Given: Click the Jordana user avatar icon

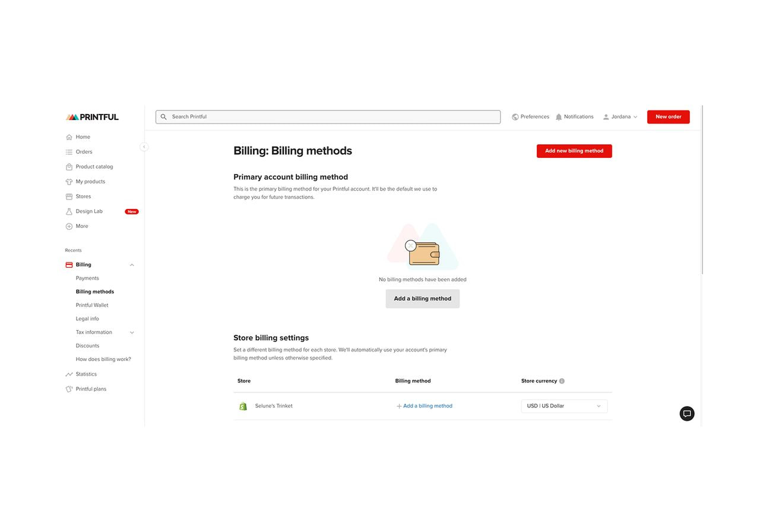Looking at the screenshot, I should point(606,117).
